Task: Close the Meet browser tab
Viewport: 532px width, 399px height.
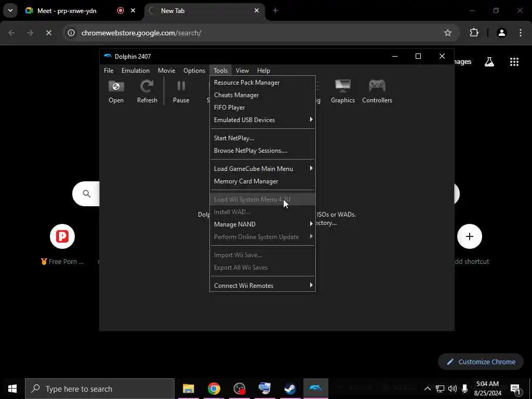Action: [x=133, y=10]
